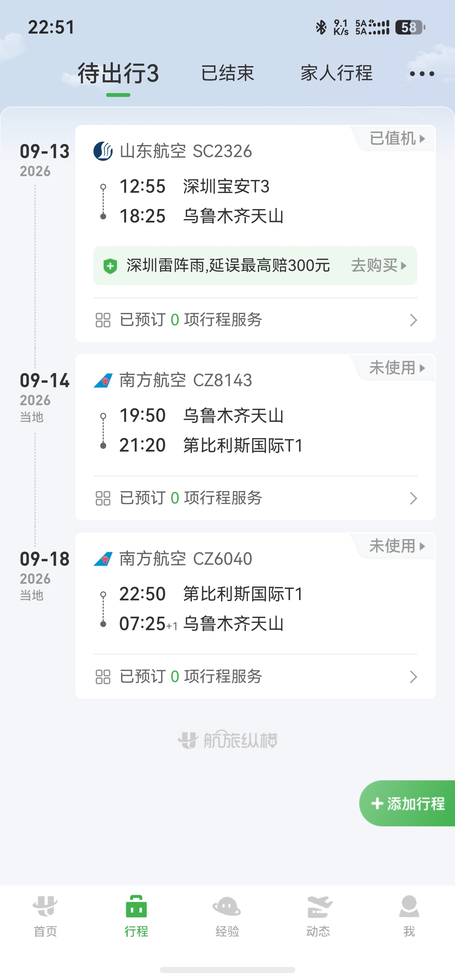455x980 pixels.
Task: Tap the China Southern logo for CZ8143
Action: pos(103,380)
